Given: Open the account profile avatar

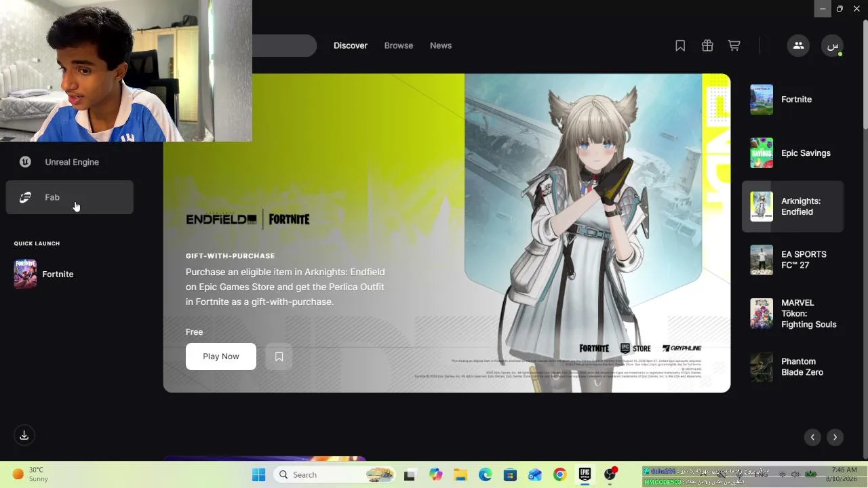Looking at the screenshot, I should tap(833, 45).
